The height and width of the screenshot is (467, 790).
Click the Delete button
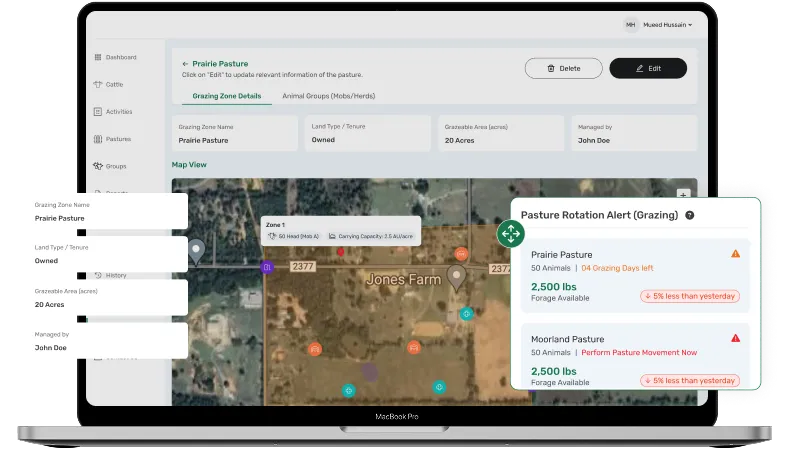tap(563, 69)
